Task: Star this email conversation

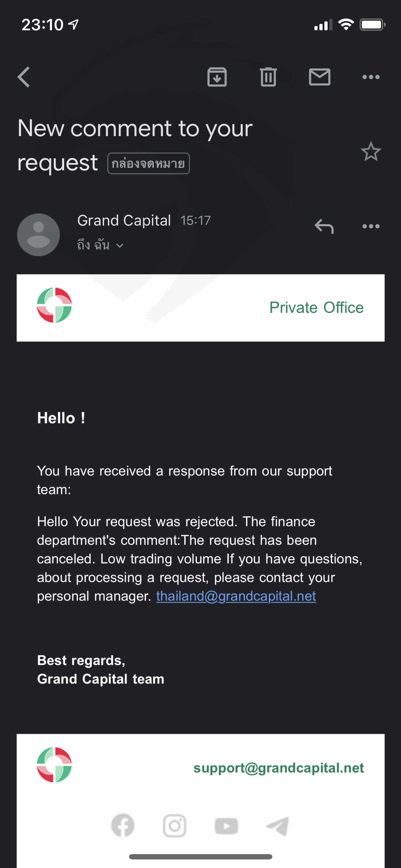Action: coord(371,152)
